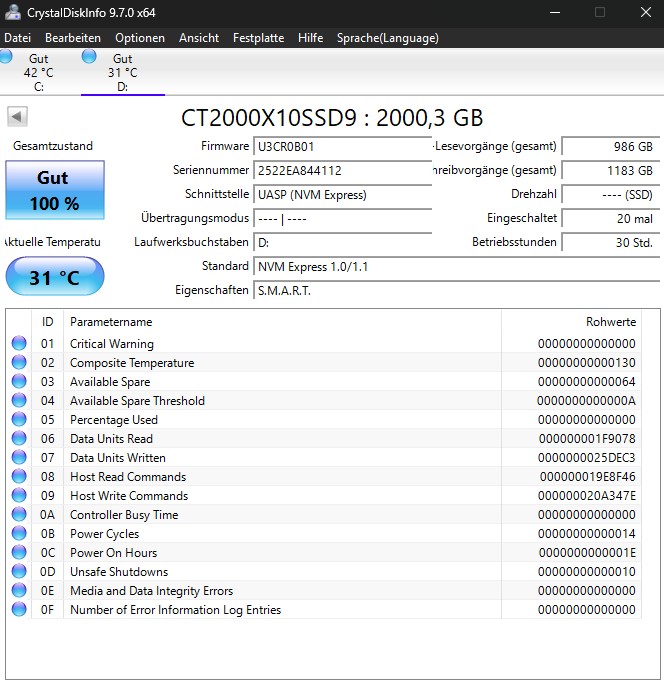
Task: Select drive D: with 31 °C
Action: [x=122, y=73]
